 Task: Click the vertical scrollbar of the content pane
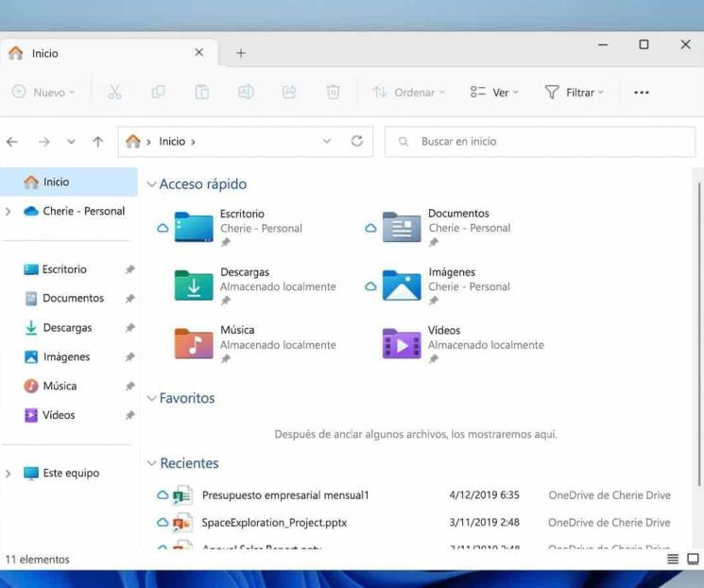698,334
